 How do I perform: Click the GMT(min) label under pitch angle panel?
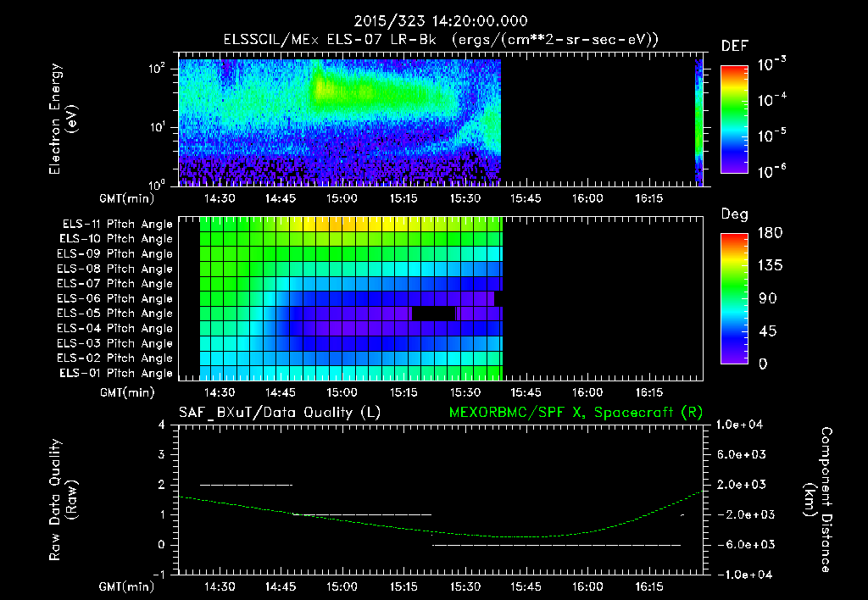point(127,393)
